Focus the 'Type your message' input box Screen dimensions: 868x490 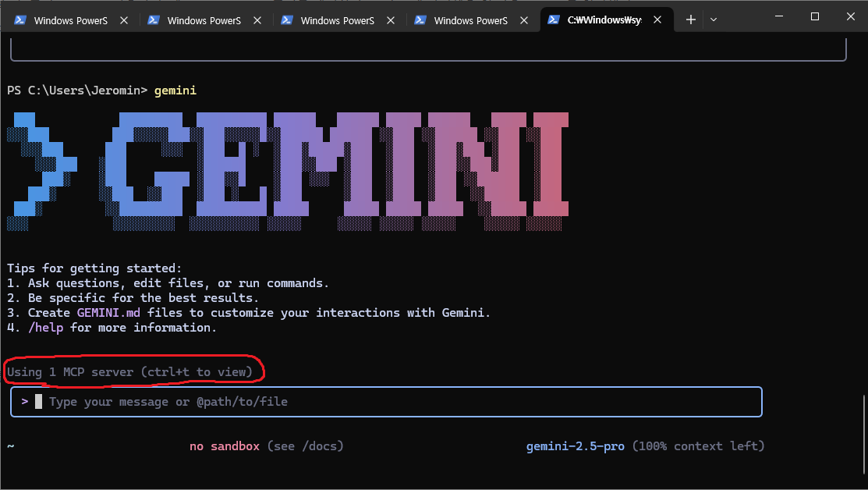[386, 402]
